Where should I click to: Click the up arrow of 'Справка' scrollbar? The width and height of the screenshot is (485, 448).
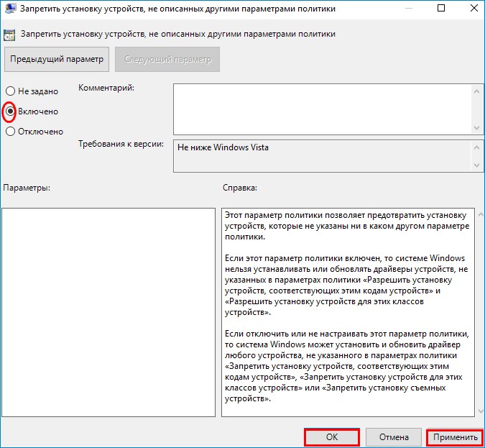[479, 215]
